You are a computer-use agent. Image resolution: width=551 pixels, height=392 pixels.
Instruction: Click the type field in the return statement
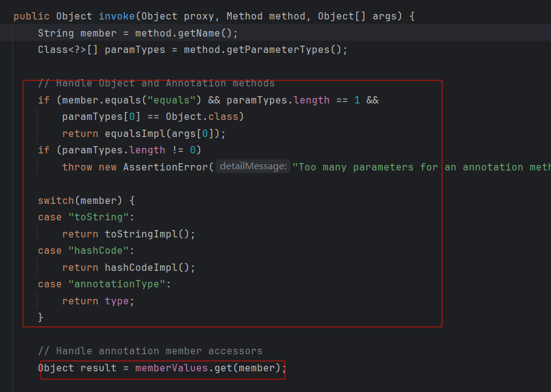pos(116,301)
